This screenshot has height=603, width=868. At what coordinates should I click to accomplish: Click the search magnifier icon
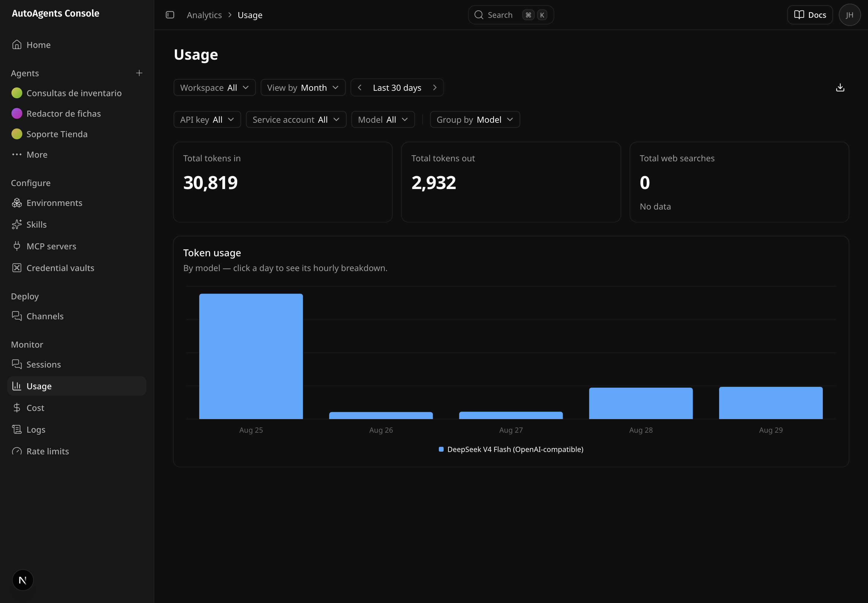click(479, 15)
